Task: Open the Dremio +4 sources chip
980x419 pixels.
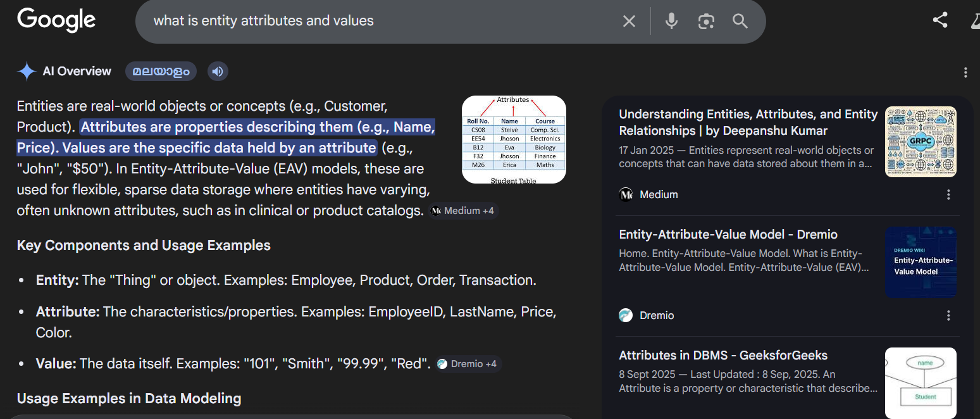Action: point(468,364)
